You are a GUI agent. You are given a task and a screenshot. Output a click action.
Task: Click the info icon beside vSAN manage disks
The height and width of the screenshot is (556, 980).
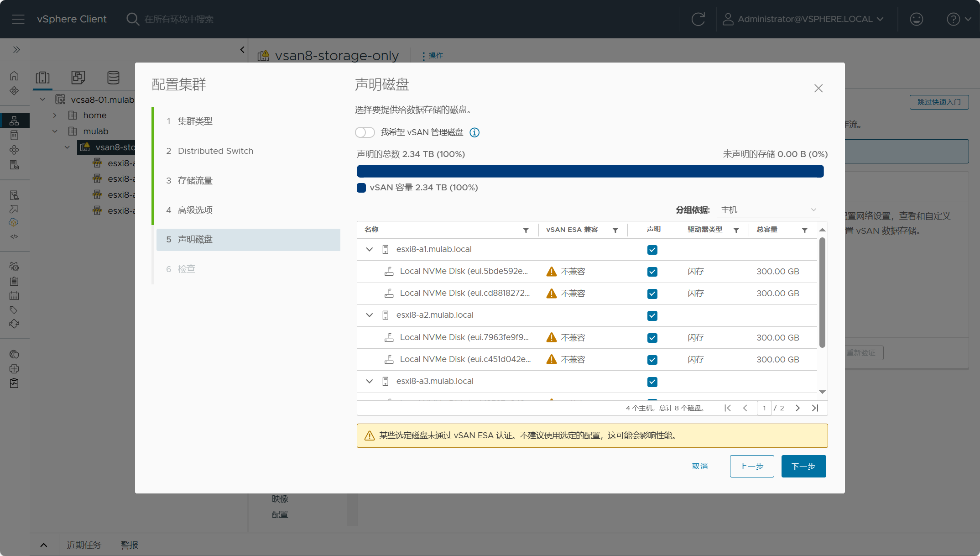474,132
